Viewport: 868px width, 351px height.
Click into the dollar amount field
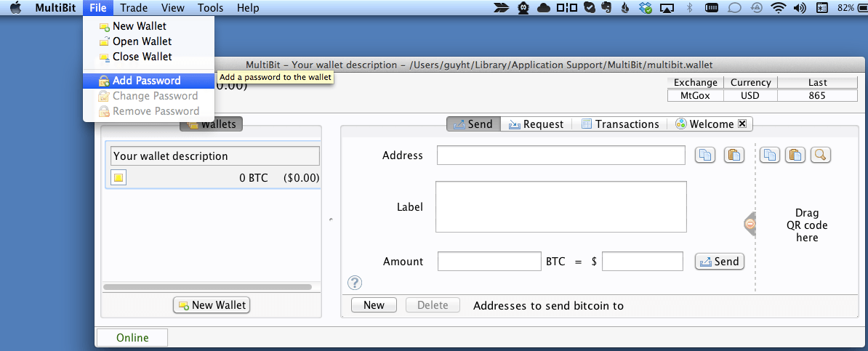[x=643, y=262]
